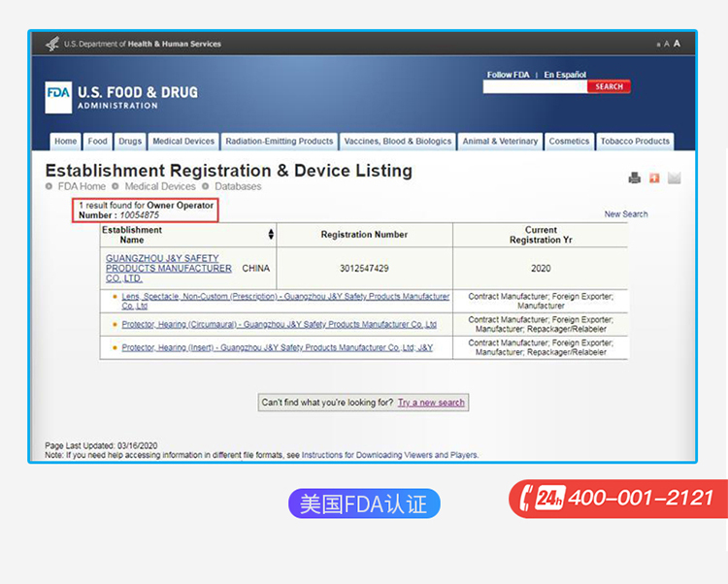Click the print page icon
Viewport: 728px width, 584px height.
point(634,178)
